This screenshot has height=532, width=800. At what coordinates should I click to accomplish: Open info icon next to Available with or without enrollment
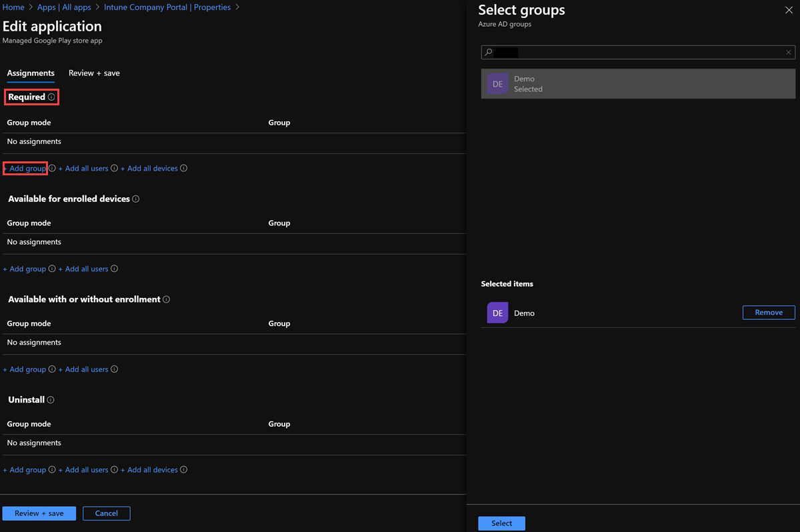pyautogui.click(x=167, y=300)
